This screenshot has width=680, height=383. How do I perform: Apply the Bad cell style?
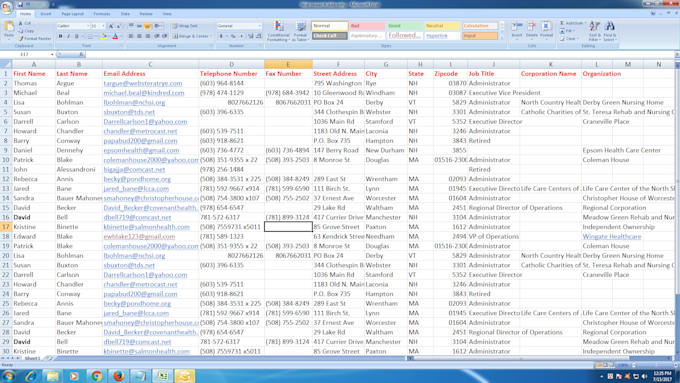click(367, 26)
